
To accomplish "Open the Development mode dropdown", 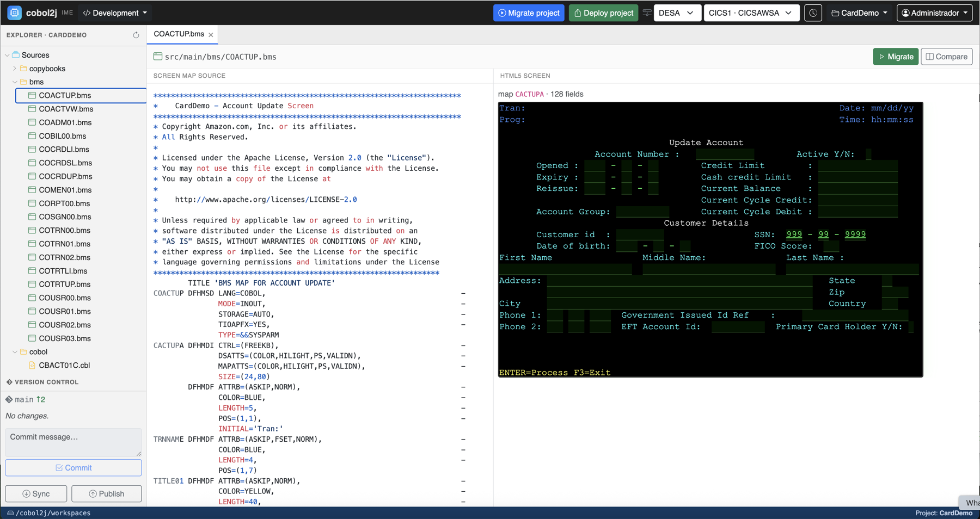I will [x=115, y=13].
